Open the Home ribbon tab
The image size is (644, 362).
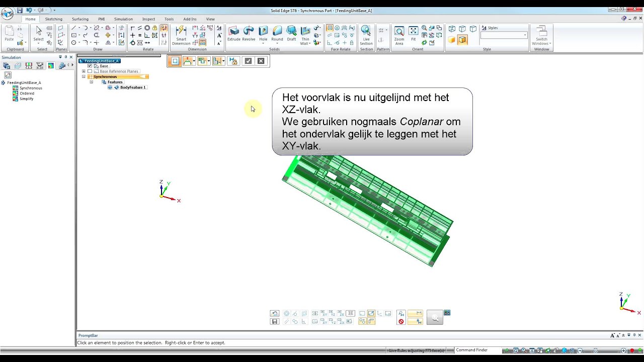click(x=31, y=19)
